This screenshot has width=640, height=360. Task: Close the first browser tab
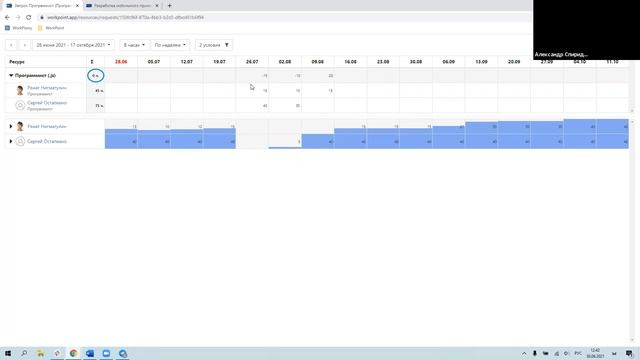click(77, 6)
